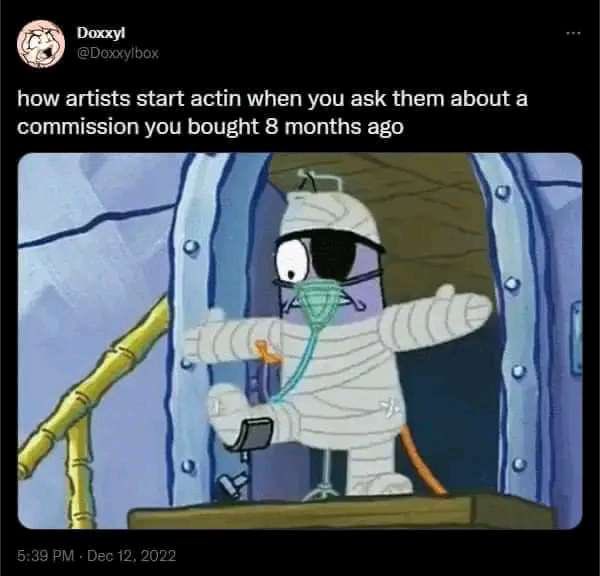Image resolution: width=600 pixels, height=576 pixels.
Task: Click the word "artists" in the tweet
Action: point(99,99)
